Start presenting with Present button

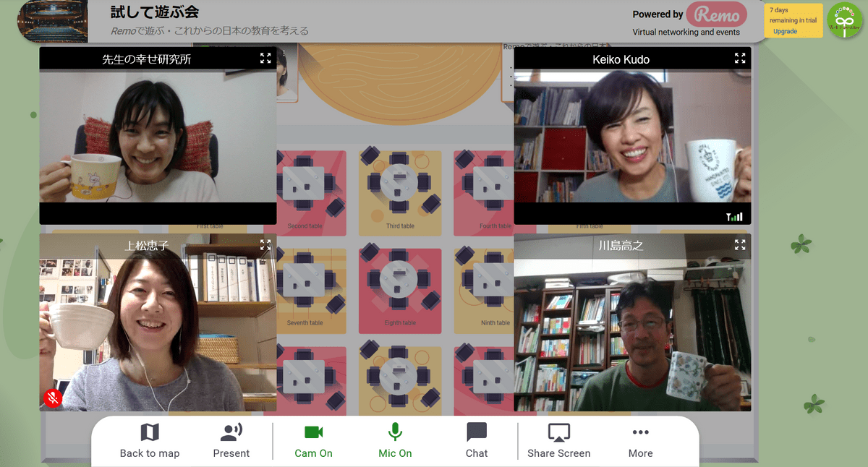(231, 441)
